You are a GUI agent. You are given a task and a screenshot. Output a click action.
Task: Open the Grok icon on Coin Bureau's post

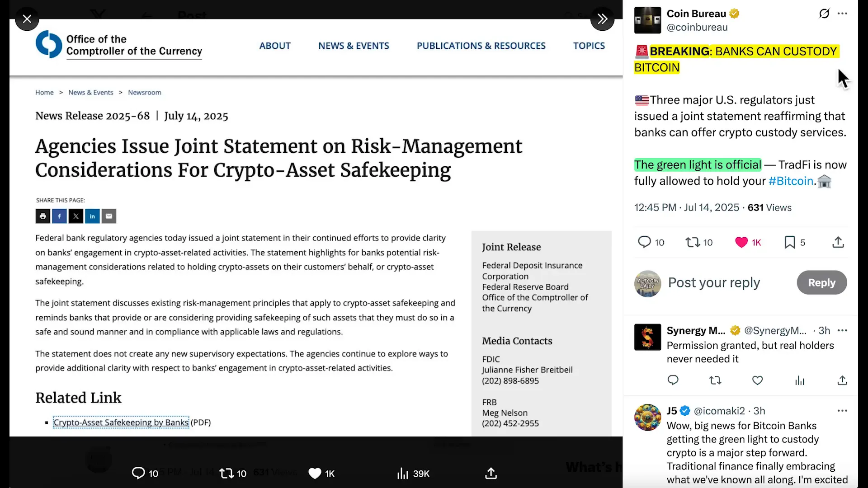pos(824,14)
